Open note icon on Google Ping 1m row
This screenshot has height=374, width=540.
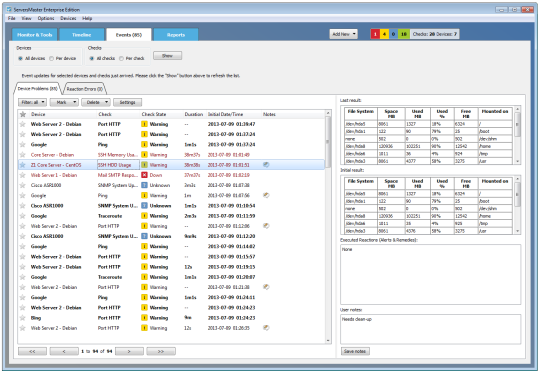tap(266, 195)
